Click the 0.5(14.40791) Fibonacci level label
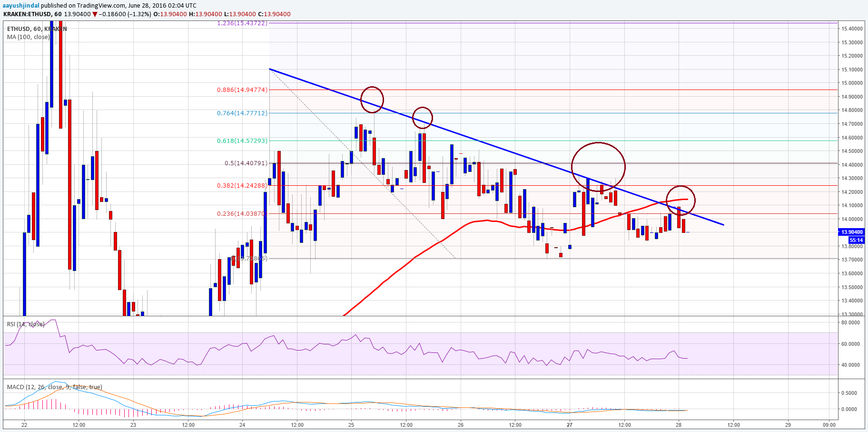This screenshot has width=868, height=432. point(246,163)
